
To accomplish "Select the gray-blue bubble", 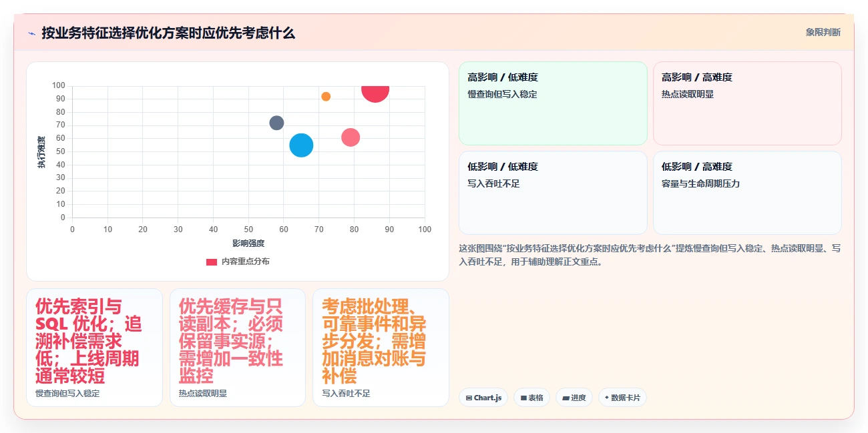I will point(276,123).
